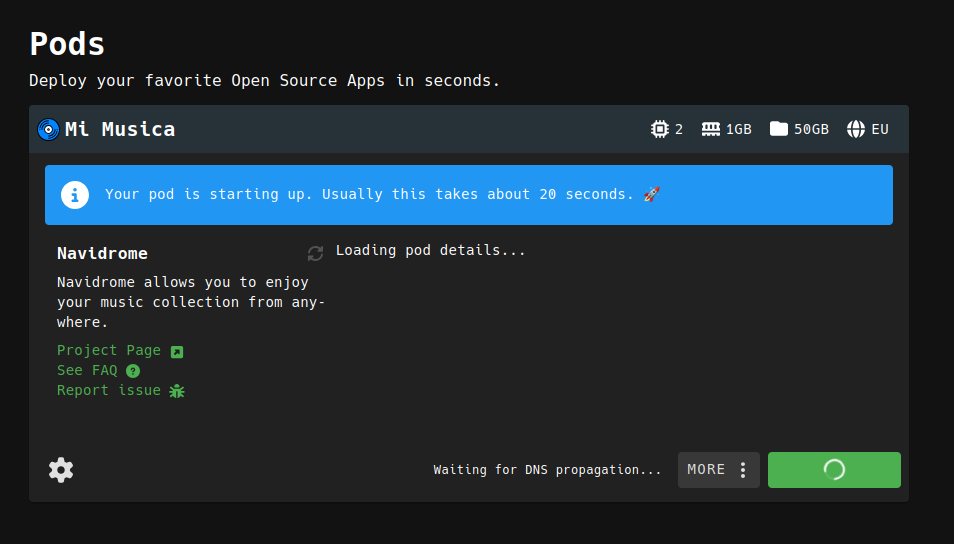
Task: Click the CPU cores icon
Action: 659,129
